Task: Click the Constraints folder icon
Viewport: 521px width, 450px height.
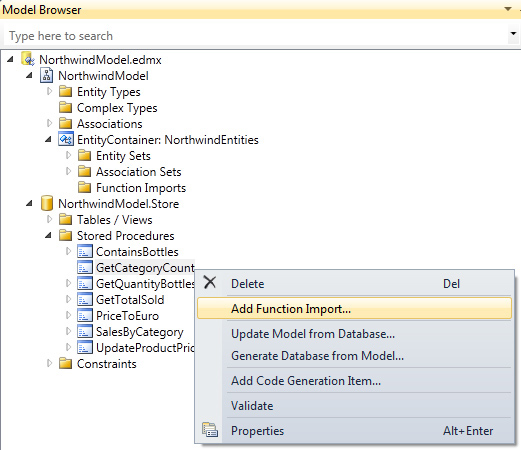Action: 65,363
